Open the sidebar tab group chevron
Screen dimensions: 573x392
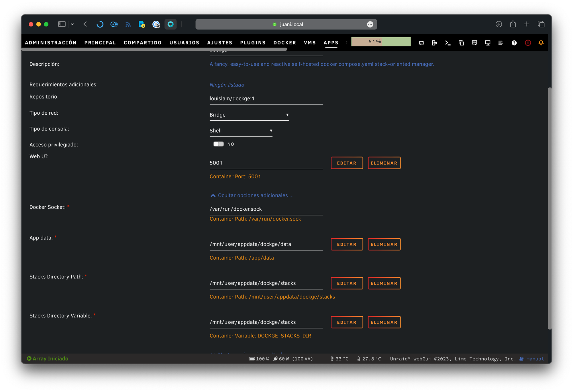[x=72, y=24]
